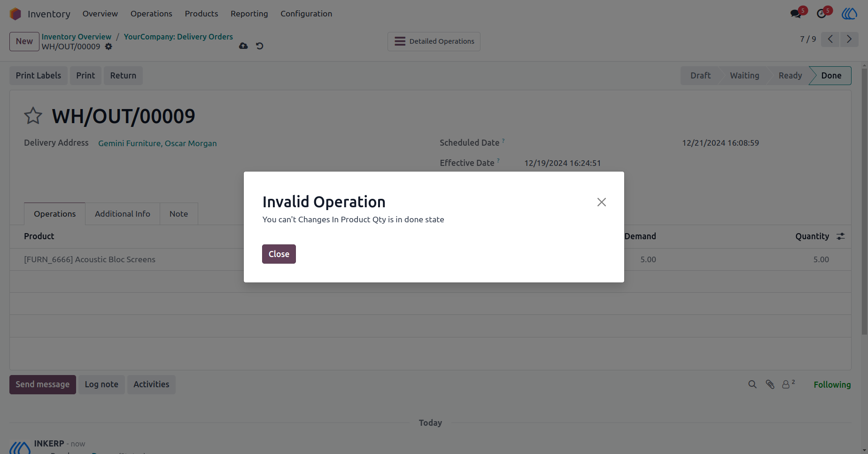
Task: Go to previous record arrow
Action: pos(830,39)
